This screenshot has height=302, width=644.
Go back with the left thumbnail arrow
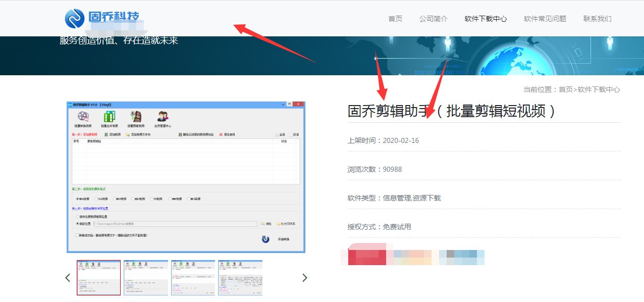[x=68, y=277]
